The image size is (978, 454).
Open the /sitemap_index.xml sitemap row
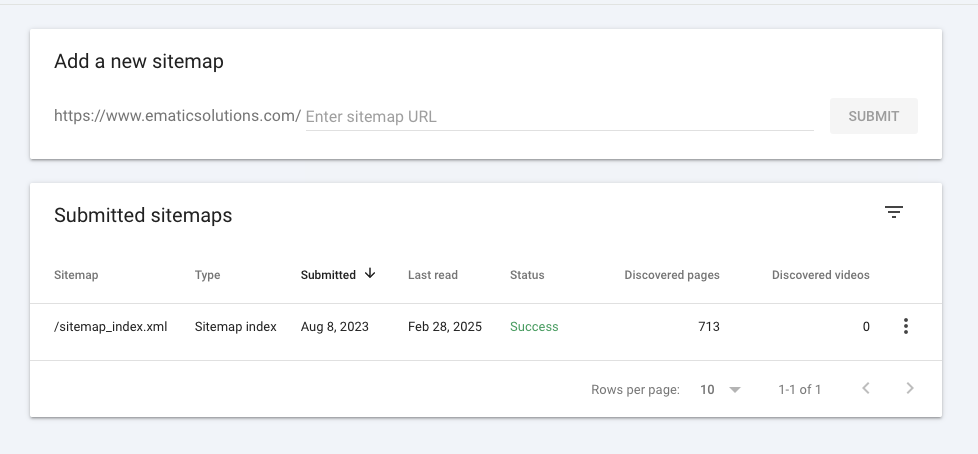point(110,327)
